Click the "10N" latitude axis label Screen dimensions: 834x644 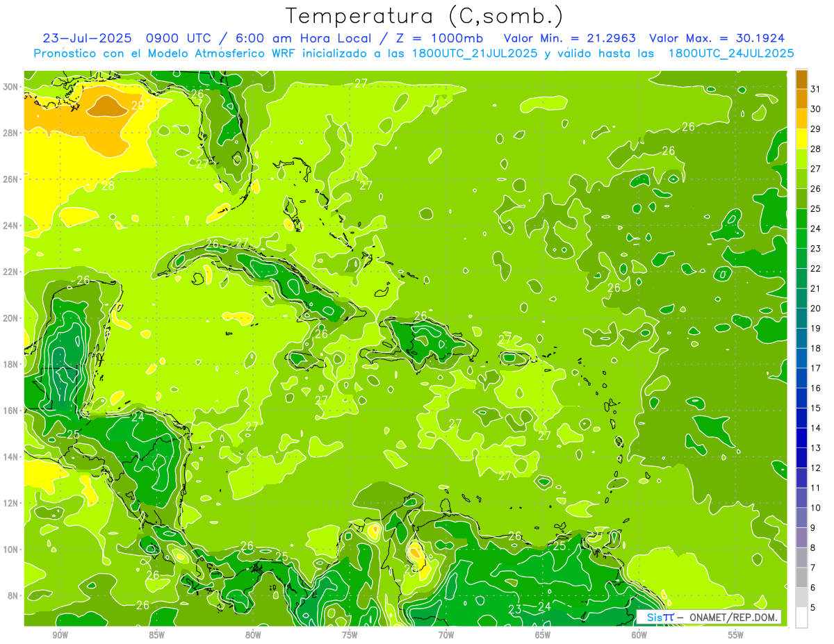(11, 549)
